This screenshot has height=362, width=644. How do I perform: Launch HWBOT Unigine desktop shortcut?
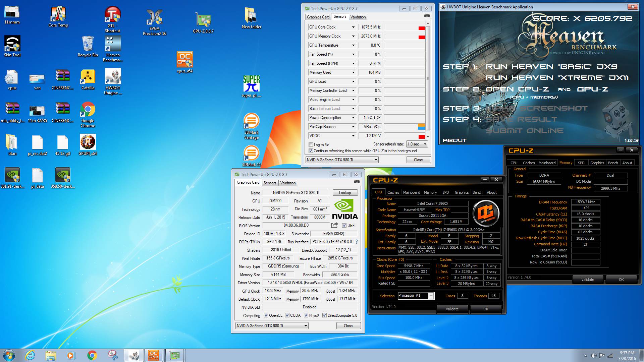pyautogui.click(x=113, y=82)
